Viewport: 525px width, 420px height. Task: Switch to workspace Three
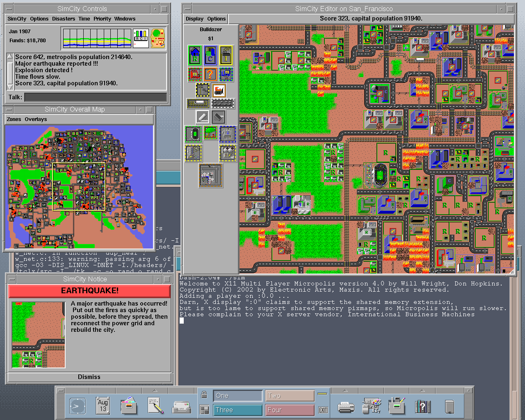[238, 410]
